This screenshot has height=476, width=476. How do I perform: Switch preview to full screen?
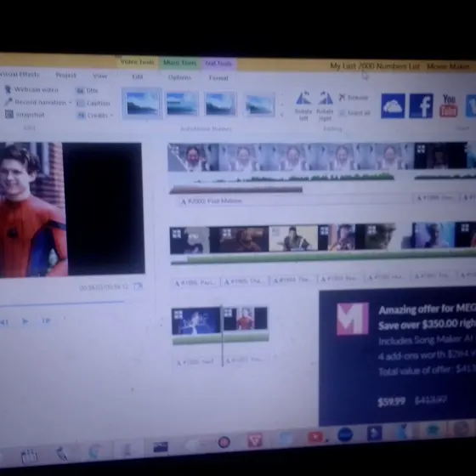click(x=138, y=286)
